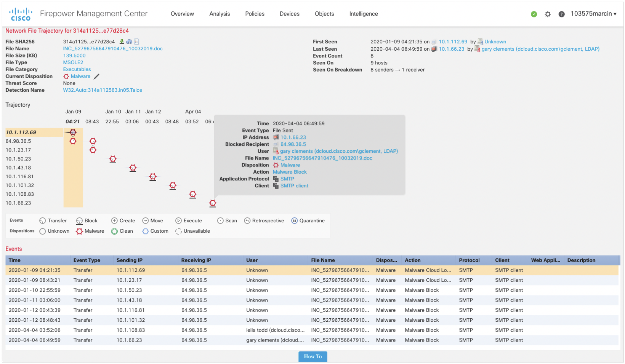
Task: Submit file to cloud analysis icon
Action: tap(129, 42)
